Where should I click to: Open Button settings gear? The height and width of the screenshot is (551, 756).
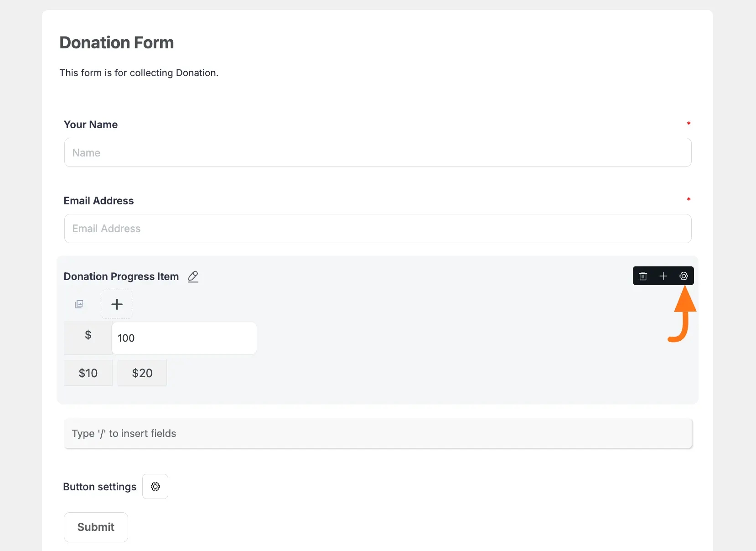pyautogui.click(x=155, y=486)
